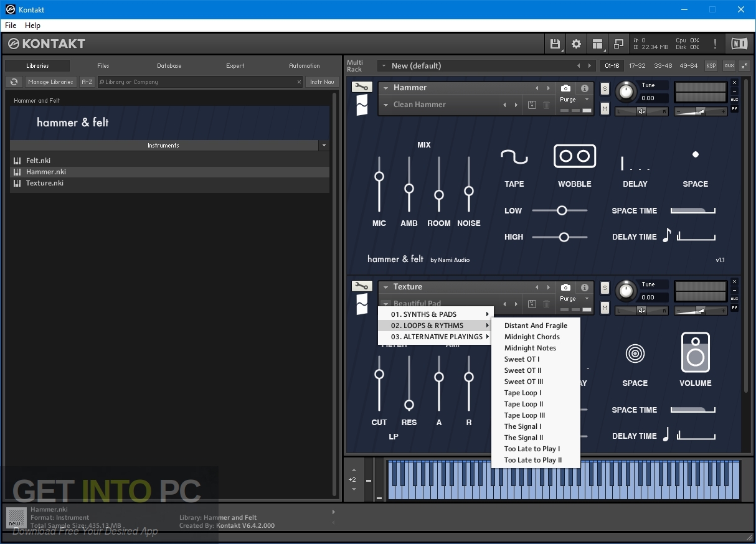Load Felt.nki instrument

(169, 161)
